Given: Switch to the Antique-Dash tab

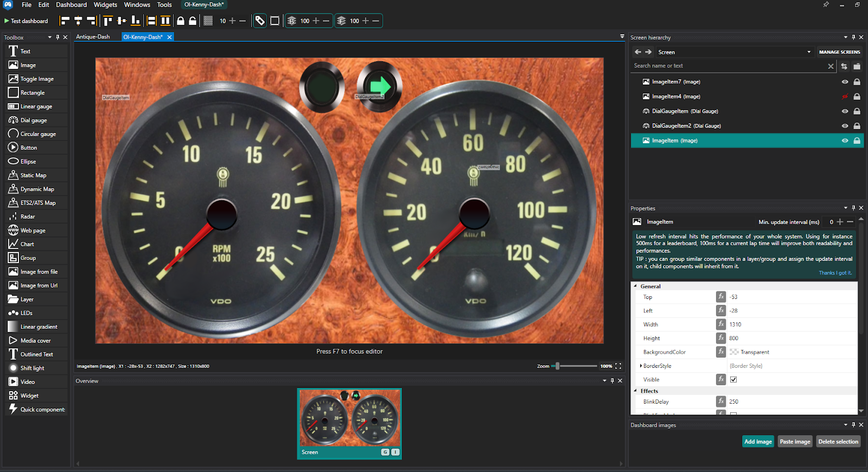Looking at the screenshot, I should (93, 37).
